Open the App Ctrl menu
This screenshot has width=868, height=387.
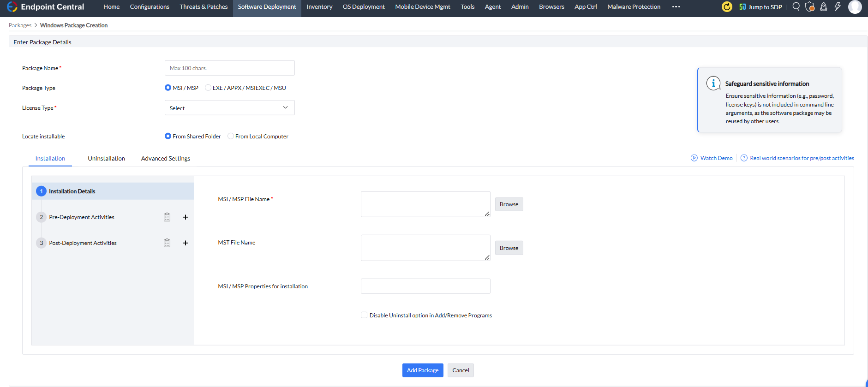(586, 7)
